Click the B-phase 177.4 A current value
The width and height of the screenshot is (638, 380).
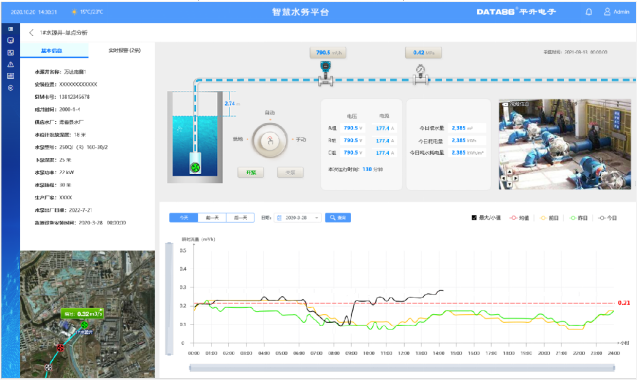pos(385,141)
